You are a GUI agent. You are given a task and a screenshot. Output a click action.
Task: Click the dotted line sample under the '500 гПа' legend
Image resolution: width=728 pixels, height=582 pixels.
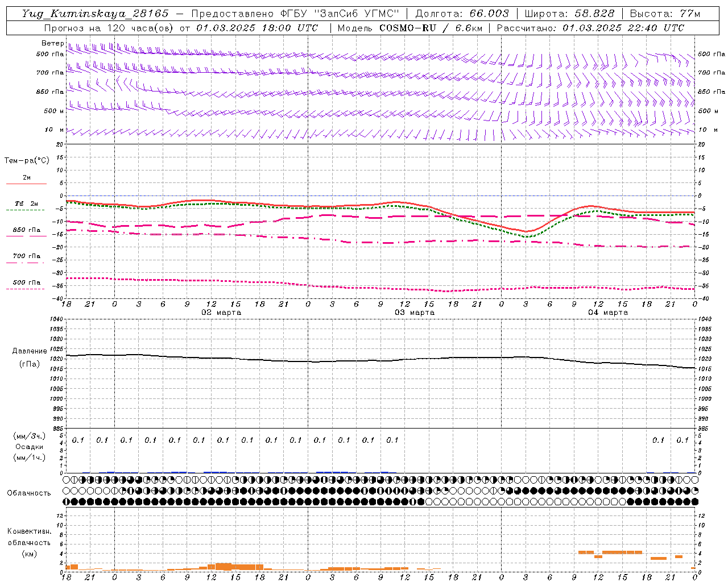25,289
